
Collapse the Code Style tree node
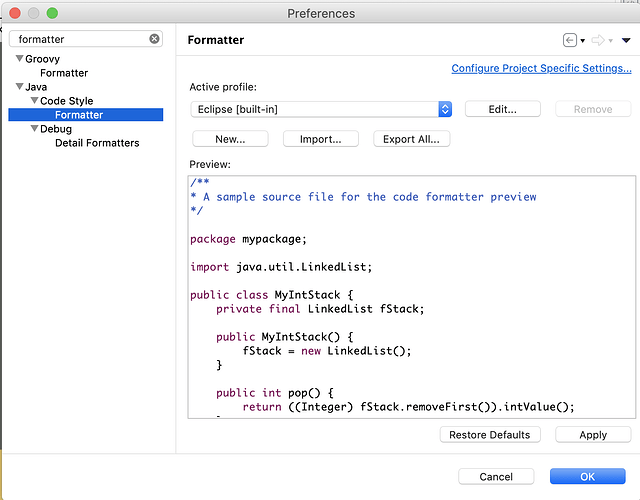pos(34,101)
